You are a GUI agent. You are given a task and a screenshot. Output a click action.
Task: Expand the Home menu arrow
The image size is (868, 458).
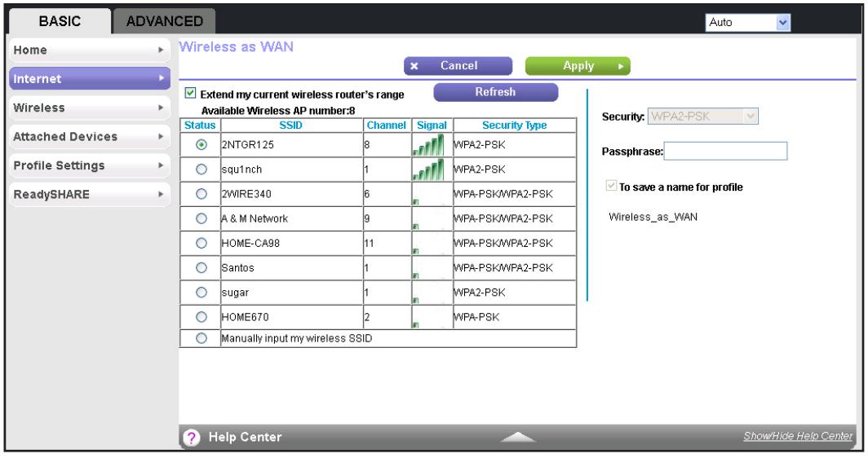(x=161, y=50)
